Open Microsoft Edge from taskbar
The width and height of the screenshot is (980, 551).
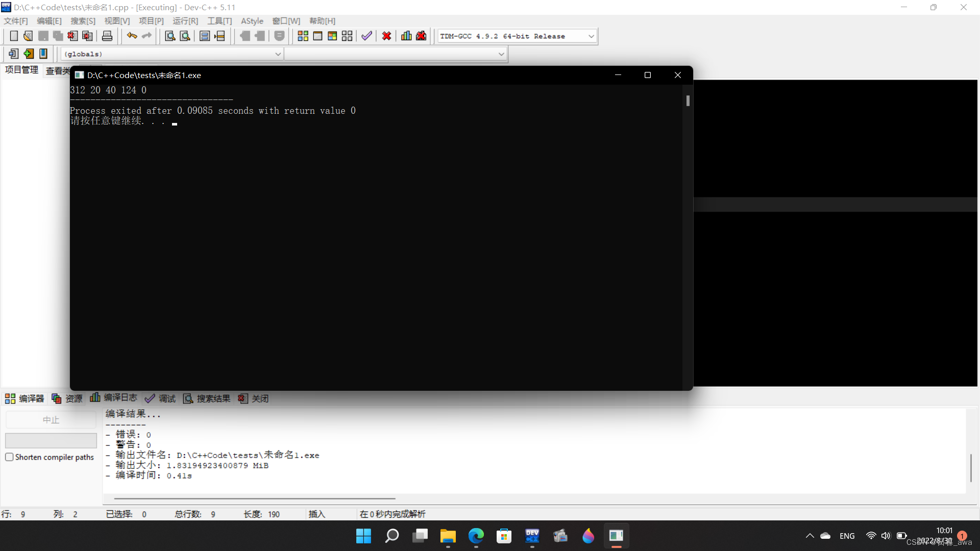pos(476,536)
